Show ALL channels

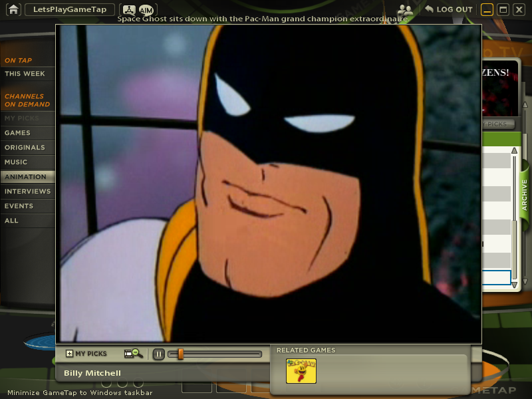tap(27, 221)
